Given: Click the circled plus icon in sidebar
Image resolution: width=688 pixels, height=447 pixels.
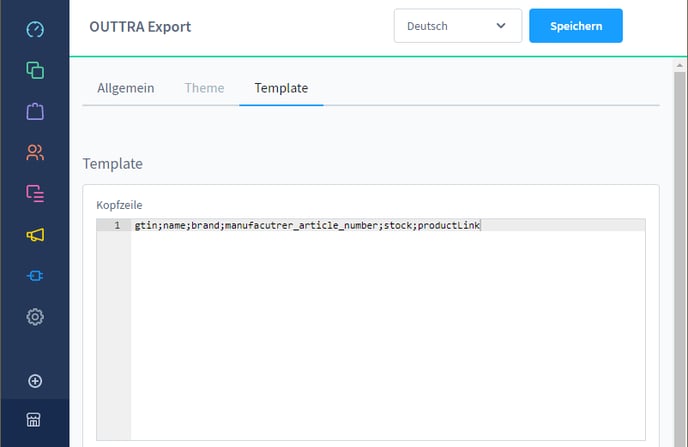Looking at the screenshot, I should pyautogui.click(x=35, y=381).
